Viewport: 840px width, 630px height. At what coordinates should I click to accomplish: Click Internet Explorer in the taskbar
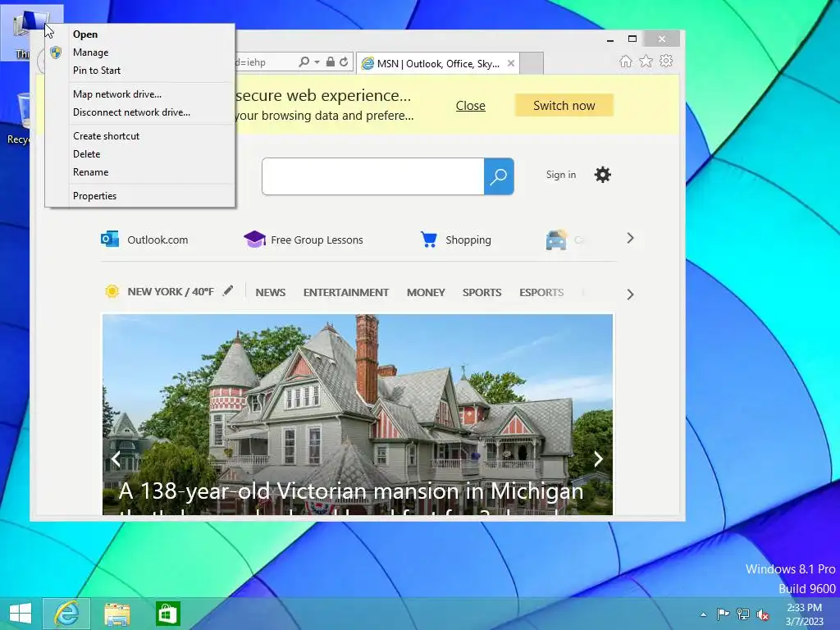coord(66,614)
